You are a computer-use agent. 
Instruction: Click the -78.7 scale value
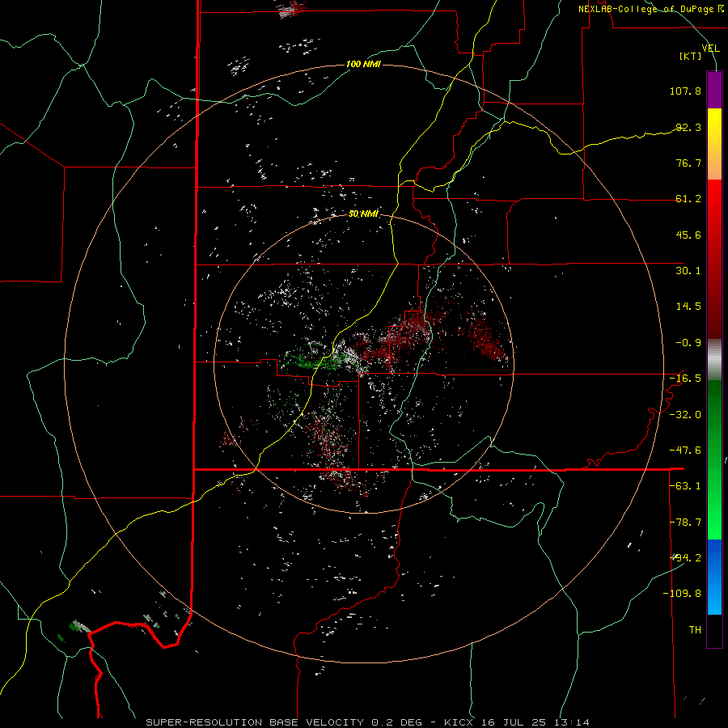685,523
